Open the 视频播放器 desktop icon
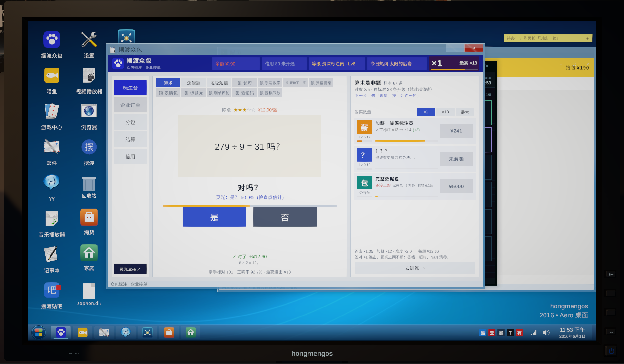The image size is (624, 364). (x=89, y=81)
